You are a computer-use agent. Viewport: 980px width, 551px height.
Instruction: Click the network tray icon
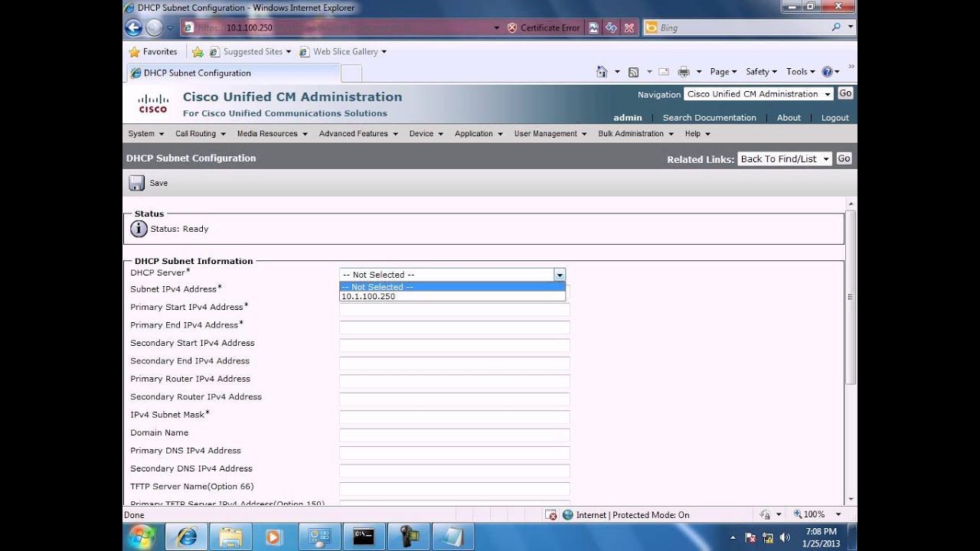click(768, 537)
